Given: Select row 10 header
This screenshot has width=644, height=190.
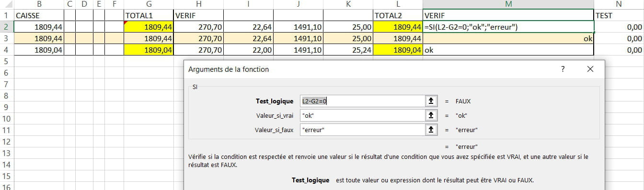Looking at the screenshot, I should [7, 119].
